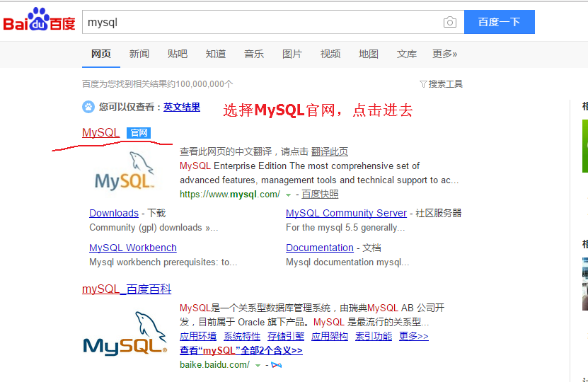Click the 官网 badge next to MySQL

pos(139,133)
